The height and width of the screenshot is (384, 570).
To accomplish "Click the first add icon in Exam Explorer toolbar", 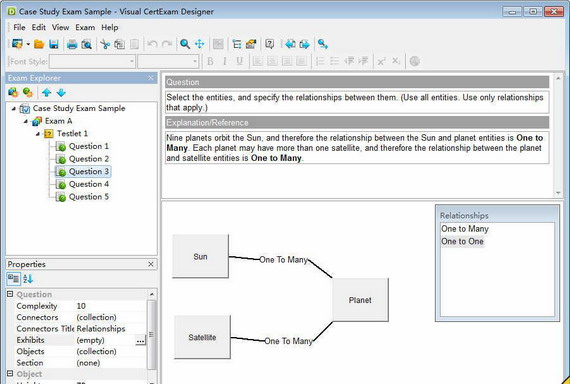I will tap(13, 92).
